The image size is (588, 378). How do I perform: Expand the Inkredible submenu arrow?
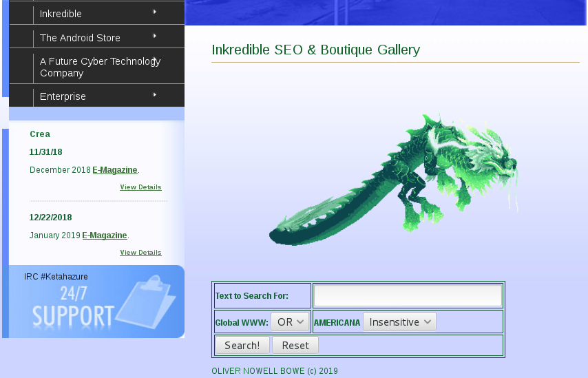[x=155, y=12]
